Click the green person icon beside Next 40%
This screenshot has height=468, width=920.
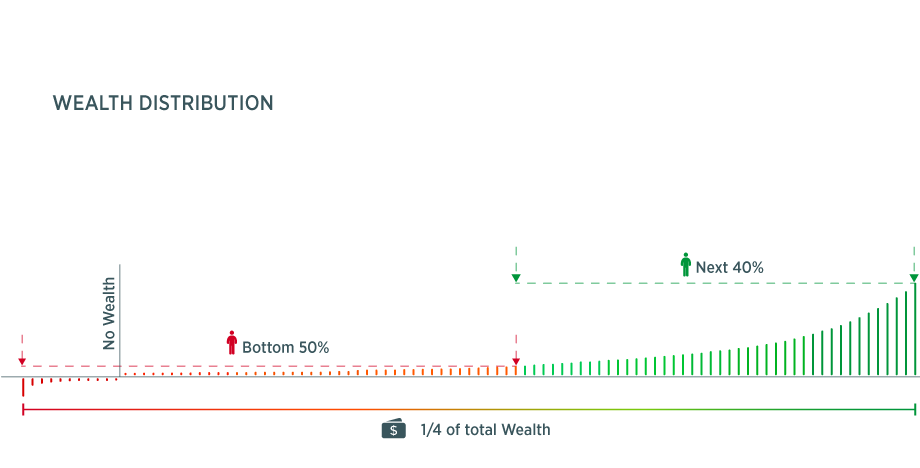[x=685, y=264]
